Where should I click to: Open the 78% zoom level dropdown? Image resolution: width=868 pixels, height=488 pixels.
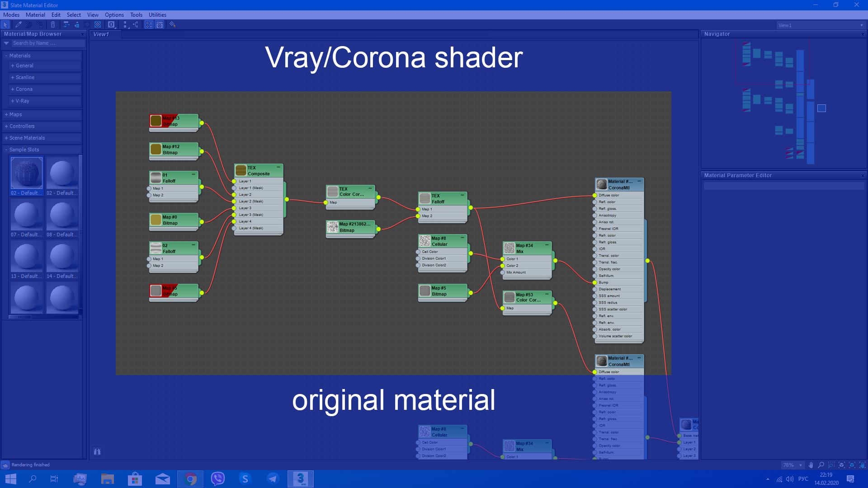click(801, 465)
